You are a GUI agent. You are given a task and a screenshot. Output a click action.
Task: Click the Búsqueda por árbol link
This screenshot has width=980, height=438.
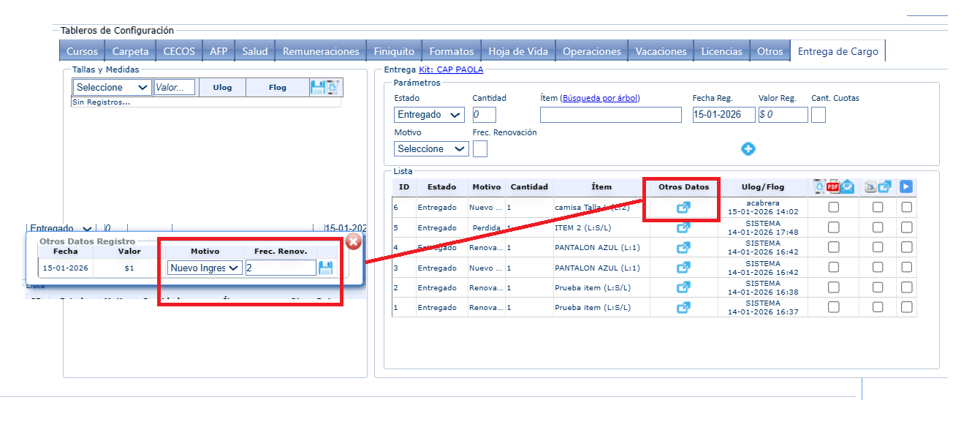pos(601,98)
